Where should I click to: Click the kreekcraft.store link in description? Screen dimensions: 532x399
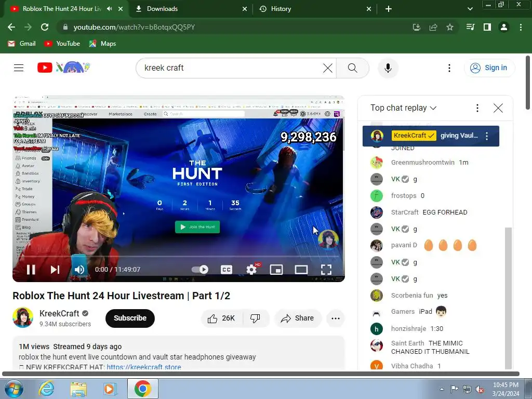point(144,367)
